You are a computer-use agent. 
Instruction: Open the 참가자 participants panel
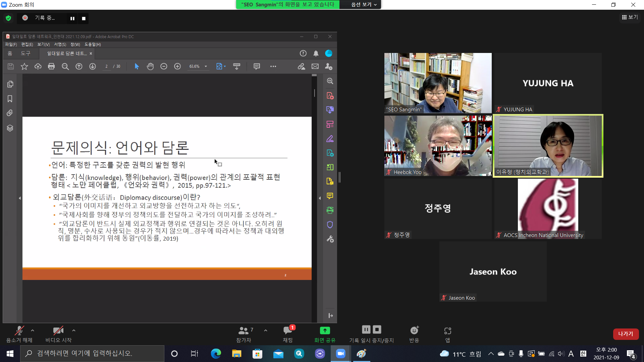click(244, 334)
